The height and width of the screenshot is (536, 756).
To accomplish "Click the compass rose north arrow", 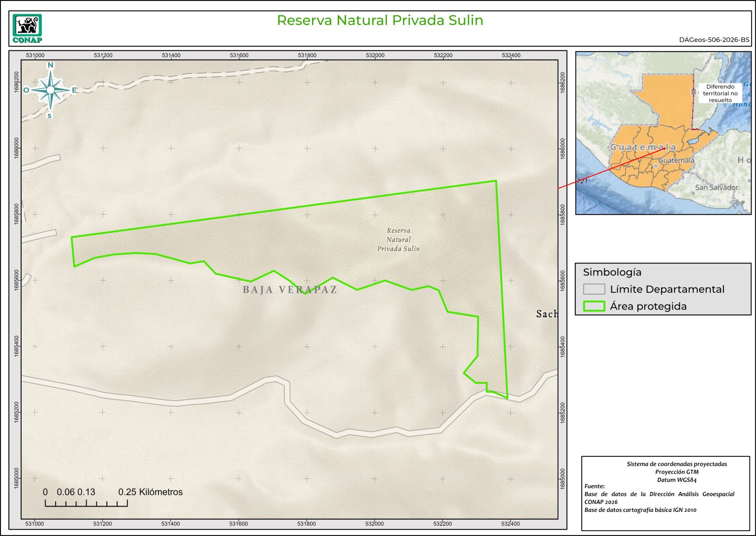I will click(x=50, y=90).
